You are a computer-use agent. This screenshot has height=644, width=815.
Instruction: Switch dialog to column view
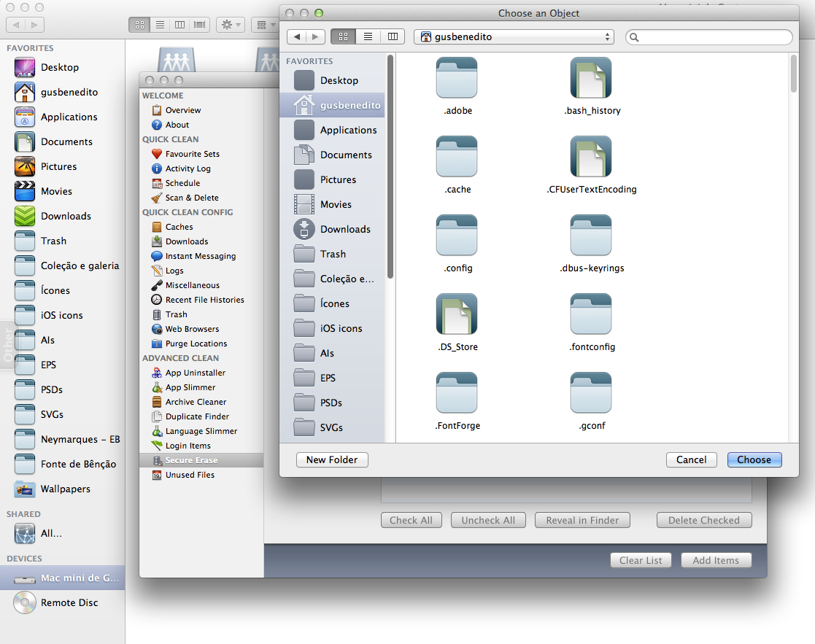[x=393, y=36]
